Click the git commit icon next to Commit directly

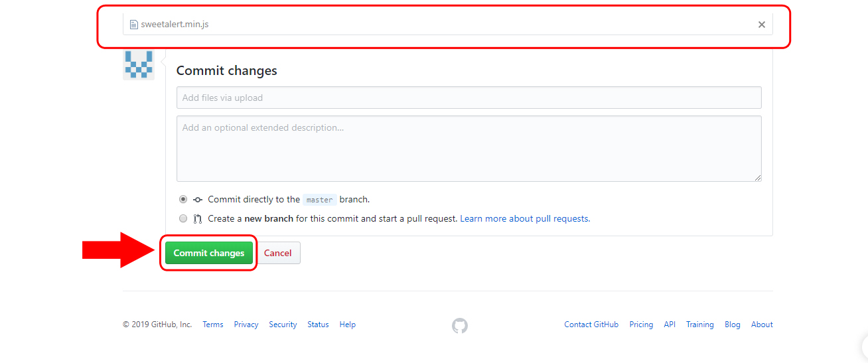[198, 199]
